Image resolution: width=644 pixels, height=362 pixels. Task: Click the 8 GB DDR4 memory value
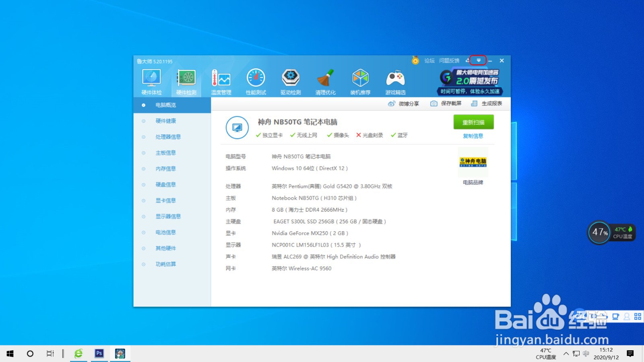[310, 210]
